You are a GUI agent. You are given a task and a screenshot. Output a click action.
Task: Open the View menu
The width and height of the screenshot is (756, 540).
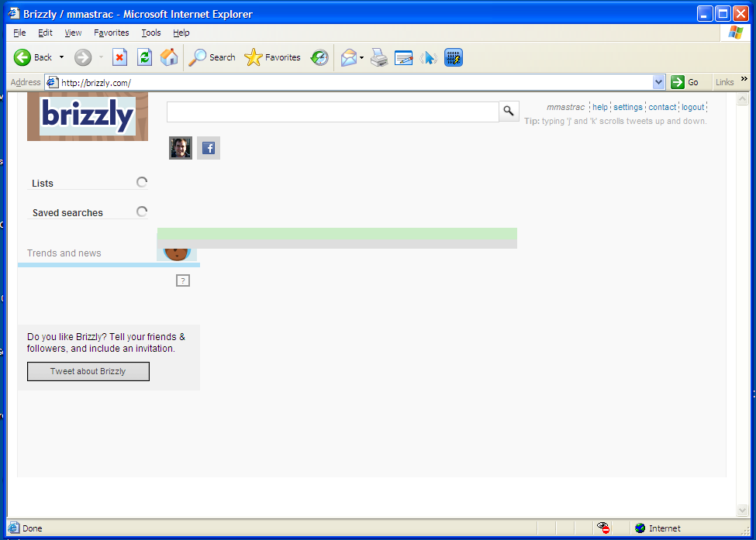tap(74, 33)
